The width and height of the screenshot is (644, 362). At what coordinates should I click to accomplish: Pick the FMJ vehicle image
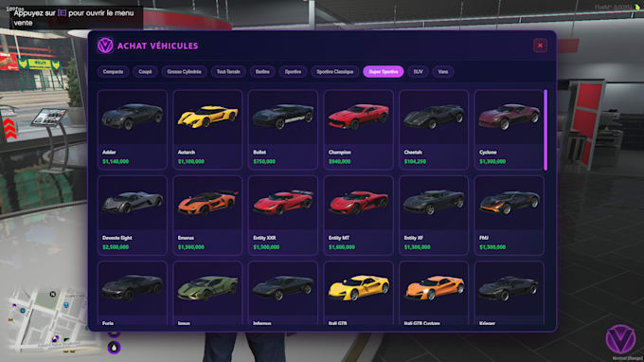(509, 203)
